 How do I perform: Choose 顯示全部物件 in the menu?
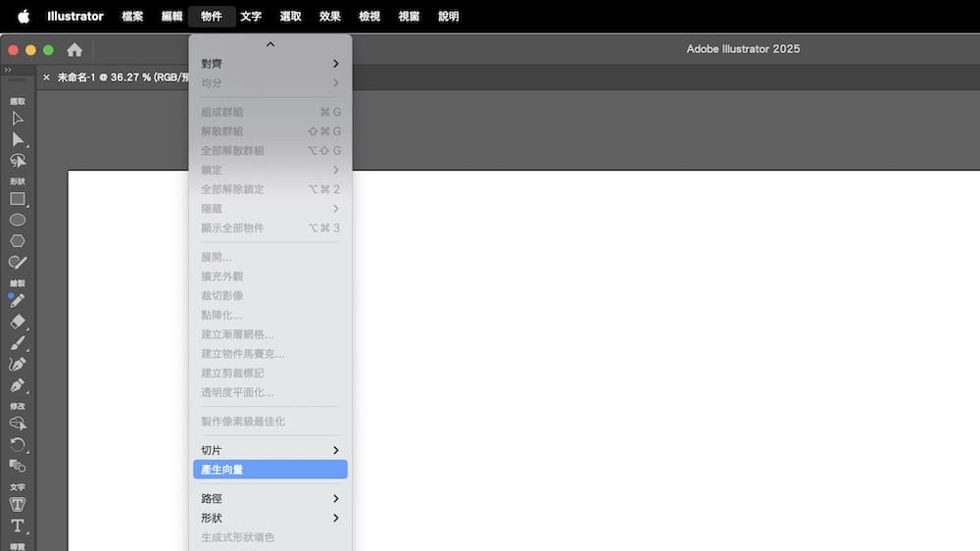click(270, 228)
